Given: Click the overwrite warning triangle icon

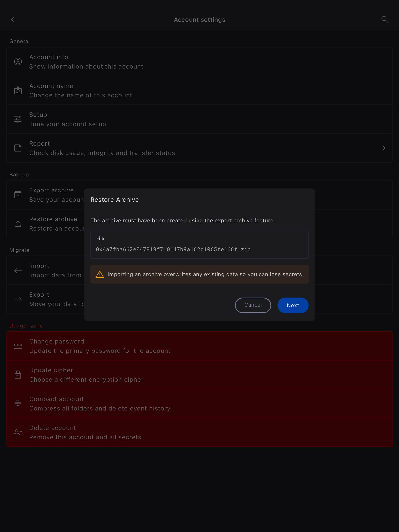Looking at the screenshot, I should [100, 274].
